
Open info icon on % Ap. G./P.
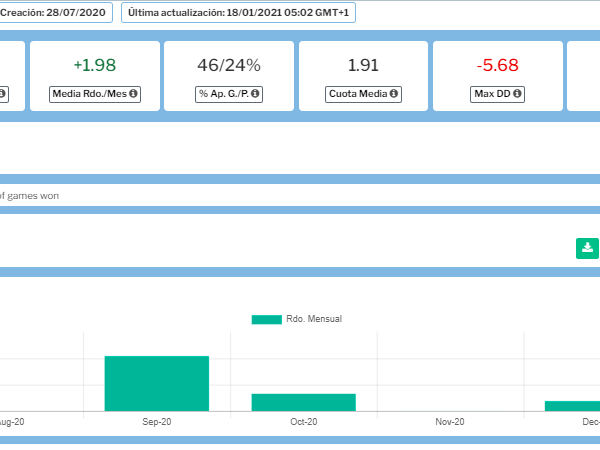pos(255,94)
